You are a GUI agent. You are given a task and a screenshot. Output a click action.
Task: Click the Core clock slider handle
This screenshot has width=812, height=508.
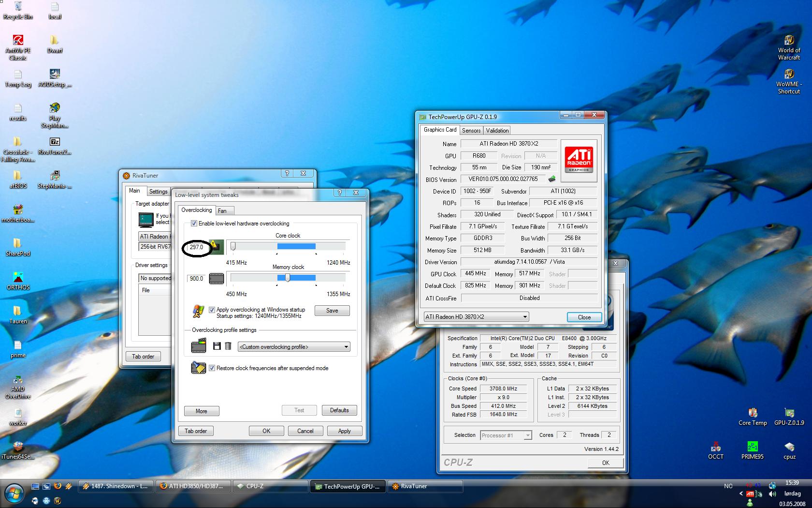233,247
